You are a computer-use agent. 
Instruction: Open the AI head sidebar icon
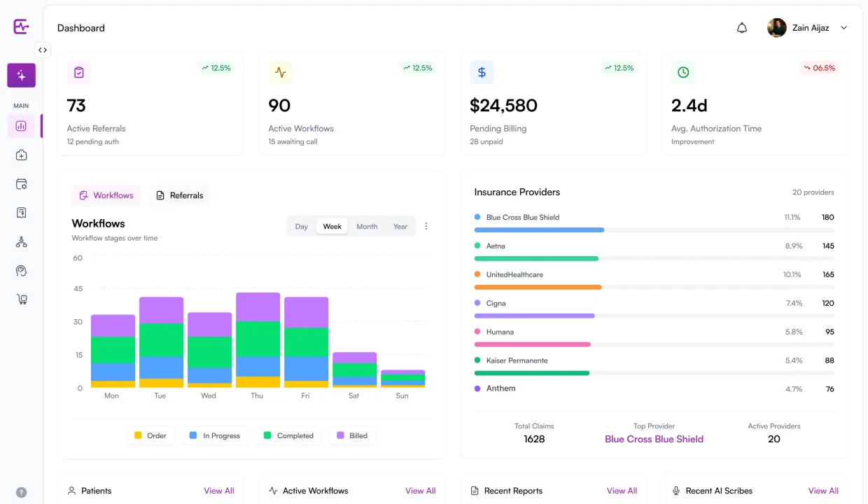(x=21, y=271)
